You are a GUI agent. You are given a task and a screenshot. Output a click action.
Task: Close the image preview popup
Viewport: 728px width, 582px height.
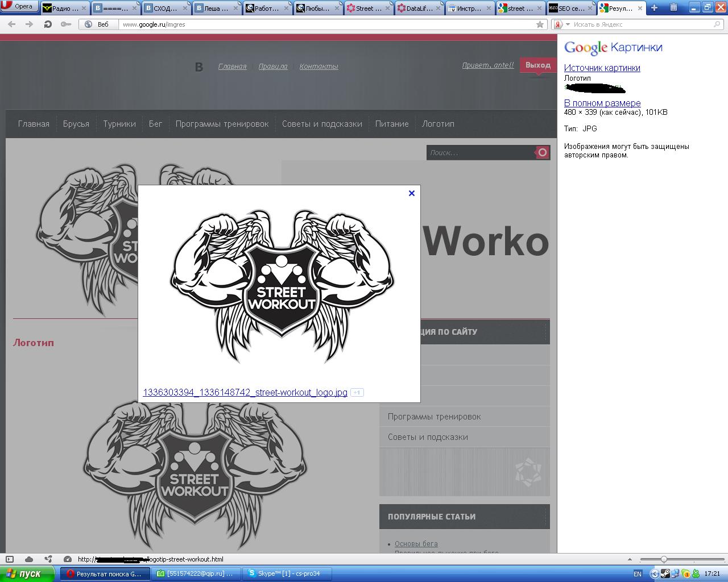(x=412, y=193)
